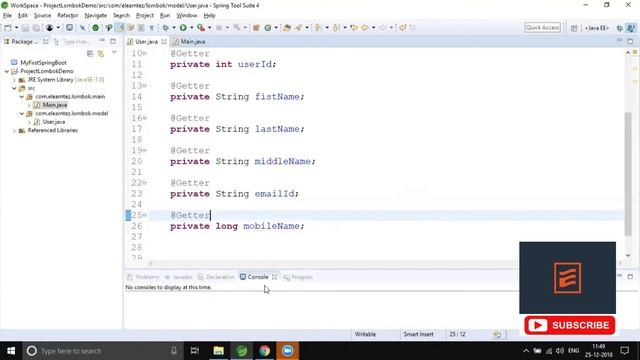The width and height of the screenshot is (640, 360).
Task: Click the Back navigation yellow arrow
Action: click(x=364, y=28)
